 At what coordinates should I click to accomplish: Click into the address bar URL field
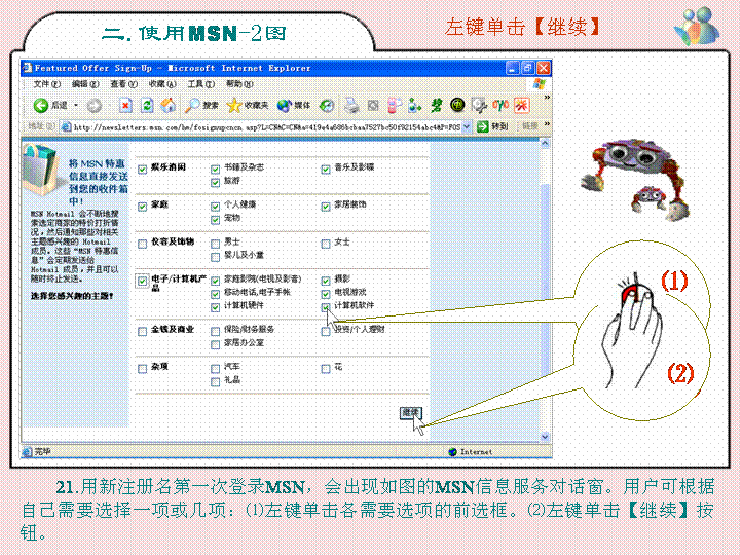point(267,126)
